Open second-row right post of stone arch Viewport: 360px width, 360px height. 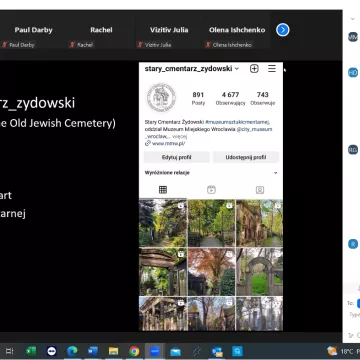click(x=259, y=272)
